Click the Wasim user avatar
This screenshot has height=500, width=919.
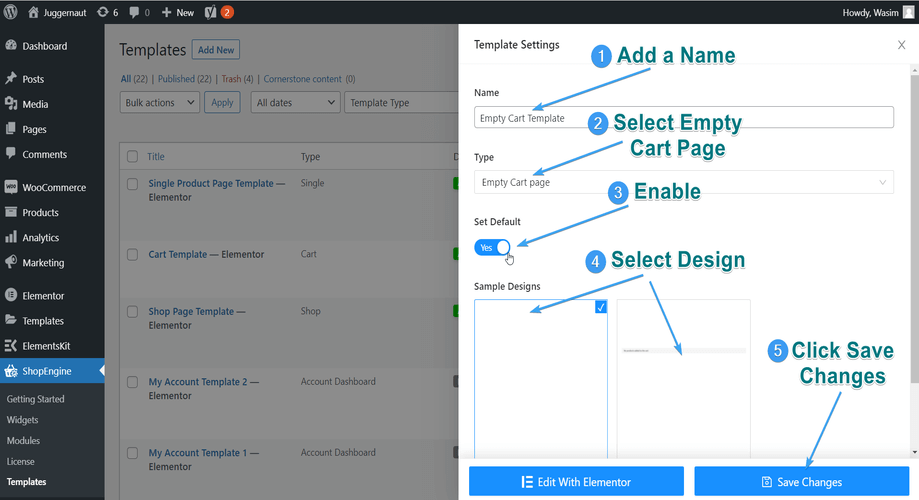(x=908, y=12)
